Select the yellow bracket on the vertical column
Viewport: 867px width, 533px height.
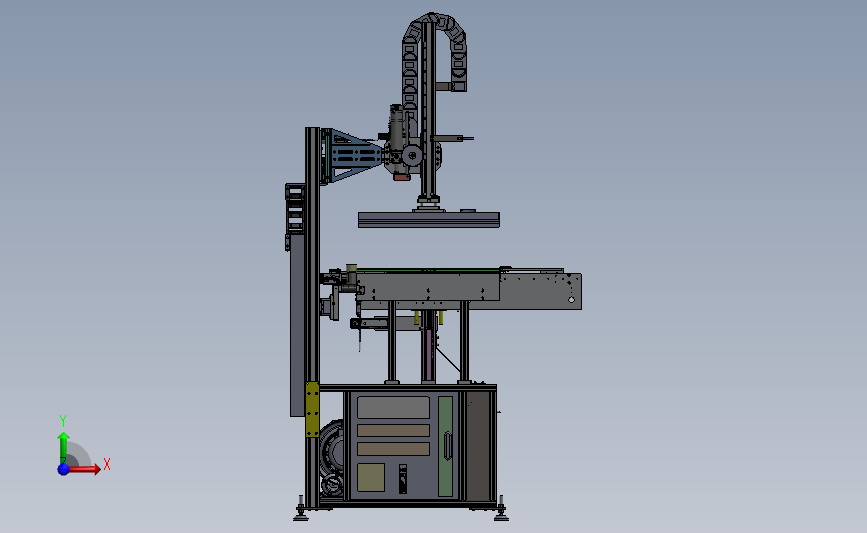[x=312, y=409]
